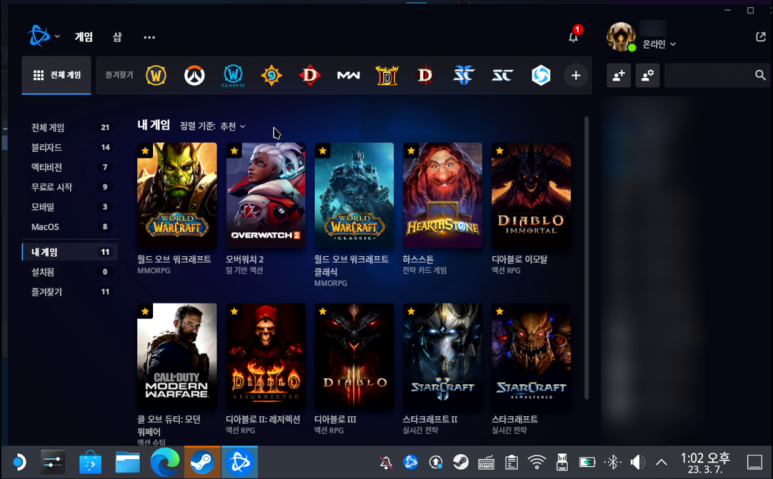773x479 pixels.
Task: Click the game list vertical scrollbar
Action: [x=586, y=258]
